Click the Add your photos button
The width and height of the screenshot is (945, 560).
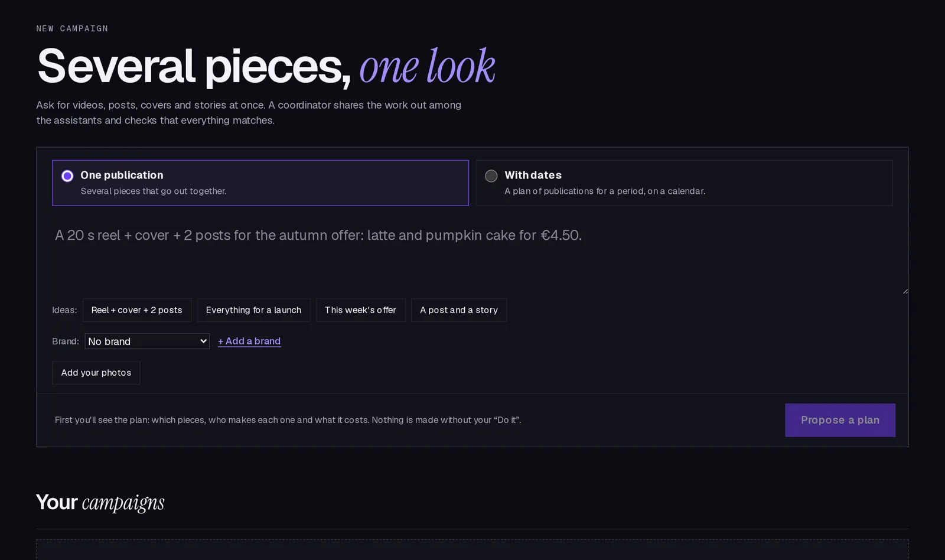pyautogui.click(x=96, y=373)
